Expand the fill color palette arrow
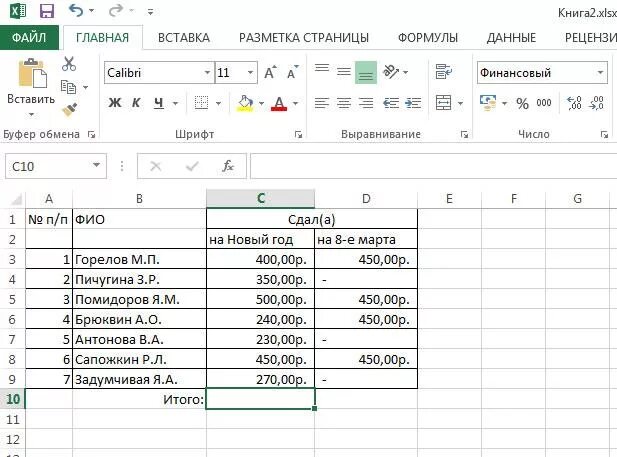The height and width of the screenshot is (457, 617). point(261,104)
